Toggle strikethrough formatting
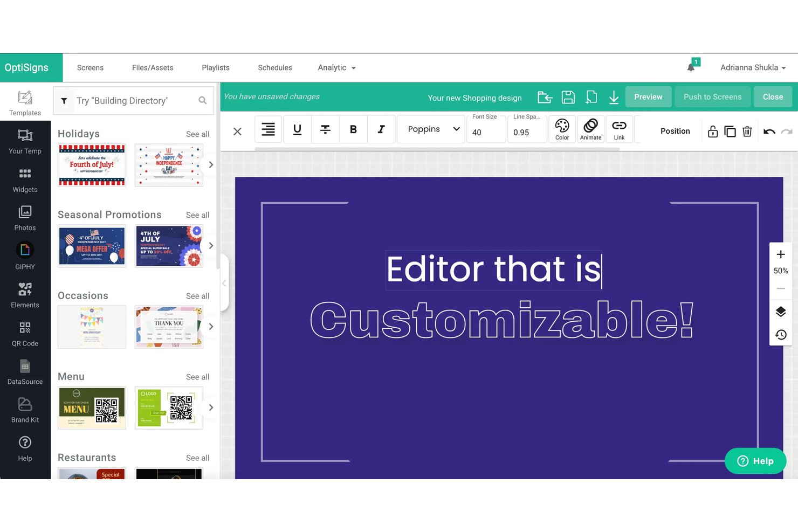798x532 pixels. tap(325, 129)
